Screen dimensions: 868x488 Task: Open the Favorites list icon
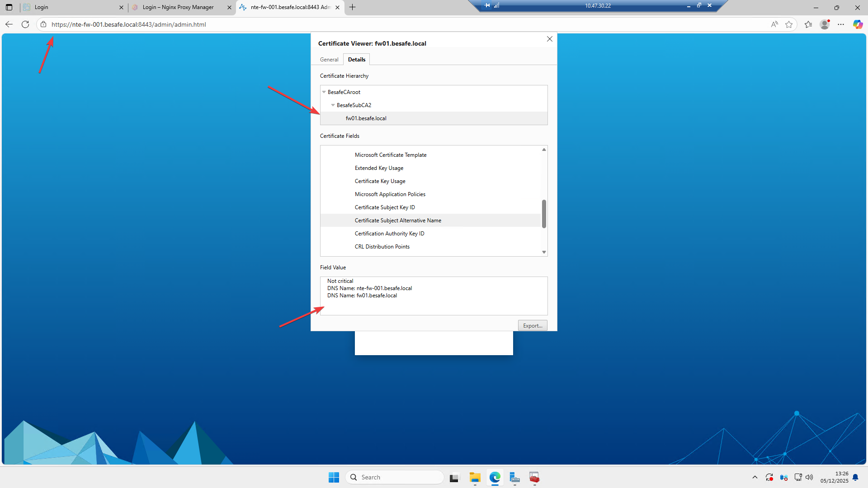tap(808, 24)
